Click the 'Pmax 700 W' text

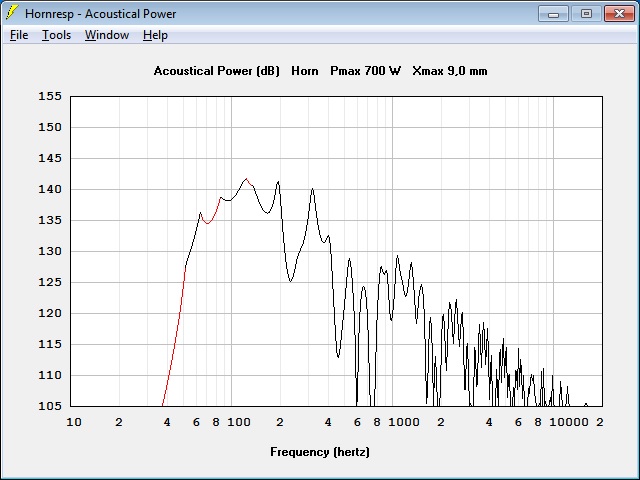tap(365, 71)
